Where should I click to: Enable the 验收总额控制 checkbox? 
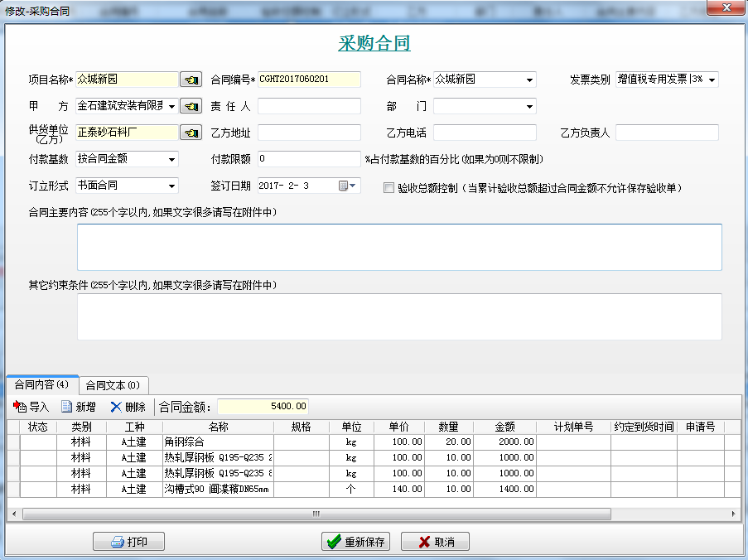[x=388, y=187]
